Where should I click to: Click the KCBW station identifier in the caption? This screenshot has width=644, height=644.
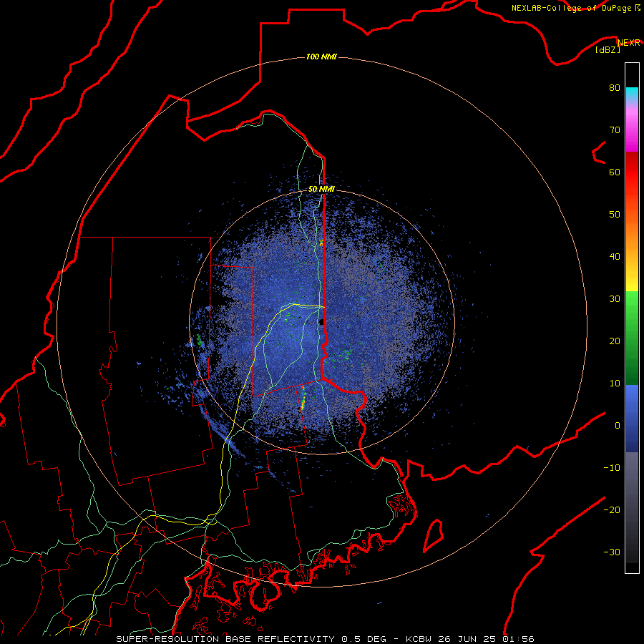pyautogui.click(x=419, y=639)
